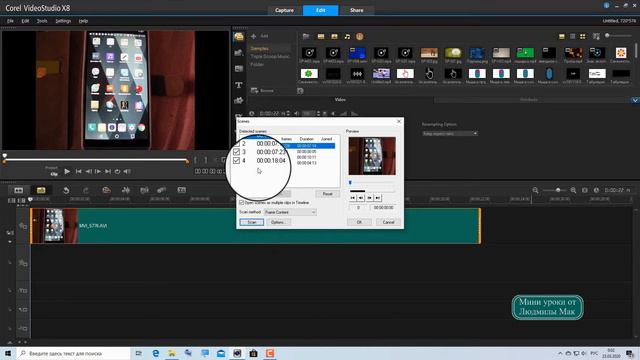Switch to the Capture step tab
640x360 pixels.
click(284, 10)
